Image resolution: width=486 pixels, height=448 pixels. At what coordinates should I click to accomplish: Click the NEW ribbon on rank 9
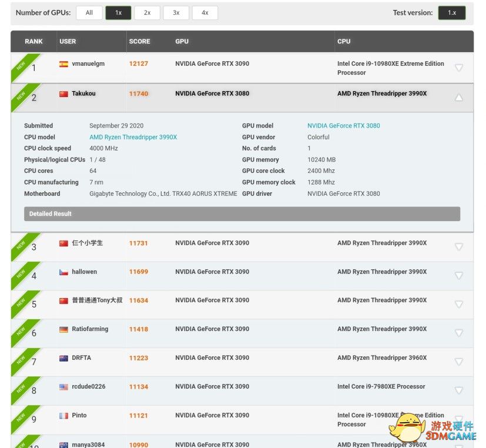click(22, 416)
